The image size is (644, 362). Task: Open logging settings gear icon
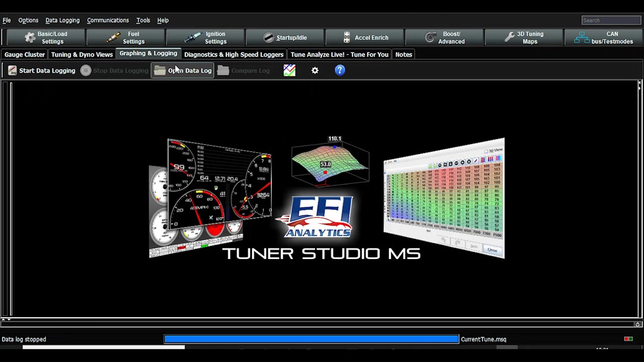point(315,70)
